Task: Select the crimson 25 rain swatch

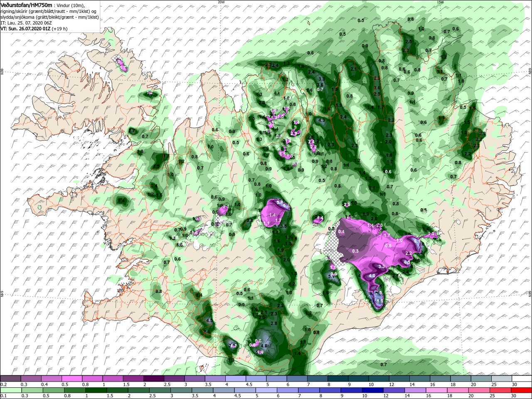Action: click(500, 390)
